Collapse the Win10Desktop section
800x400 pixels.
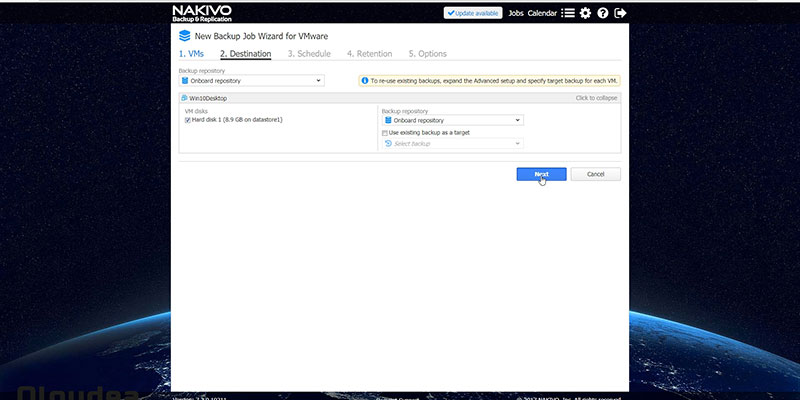pyautogui.click(x=596, y=98)
